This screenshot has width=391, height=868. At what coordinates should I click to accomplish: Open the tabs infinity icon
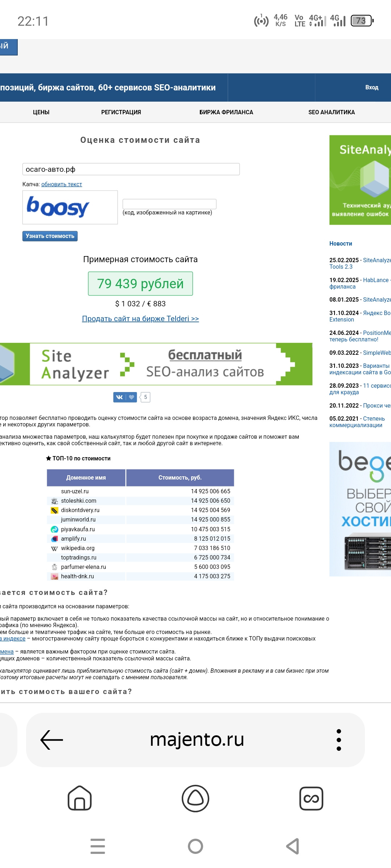[311, 798]
